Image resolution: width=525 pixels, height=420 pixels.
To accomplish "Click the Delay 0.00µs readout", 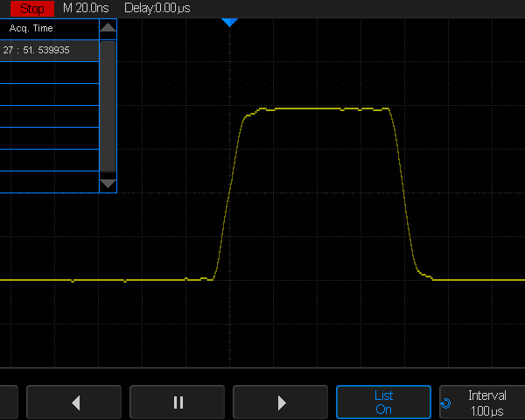I will 157,8.
